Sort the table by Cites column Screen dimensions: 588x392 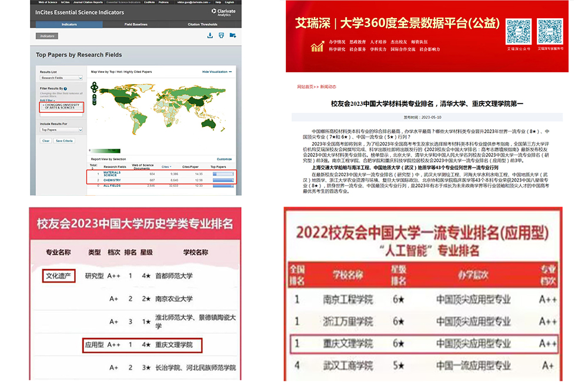166,167
